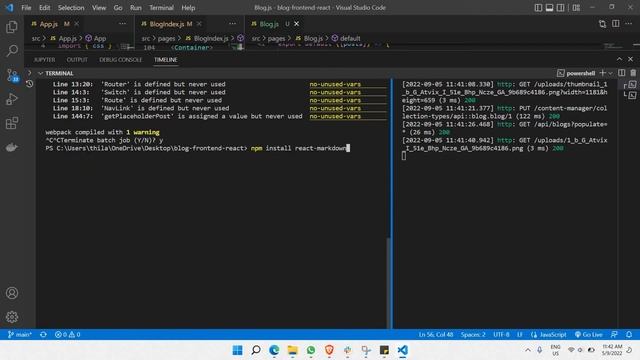Toggle the primary side bar layout icon

tap(538, 8)
